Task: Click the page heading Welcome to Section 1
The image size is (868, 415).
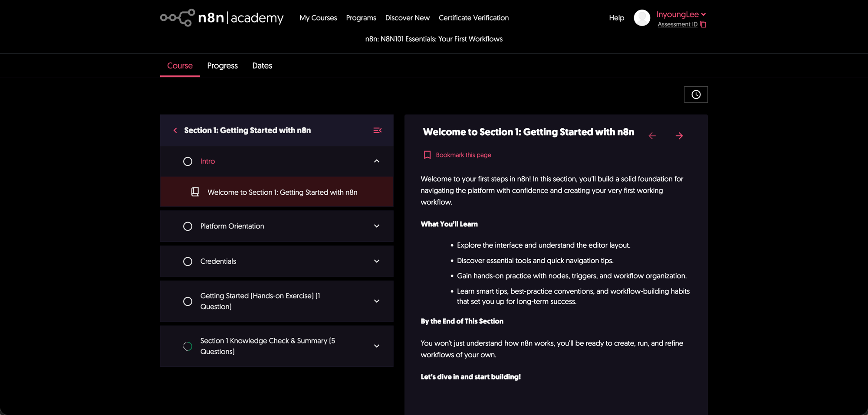Action: (529, 132)
